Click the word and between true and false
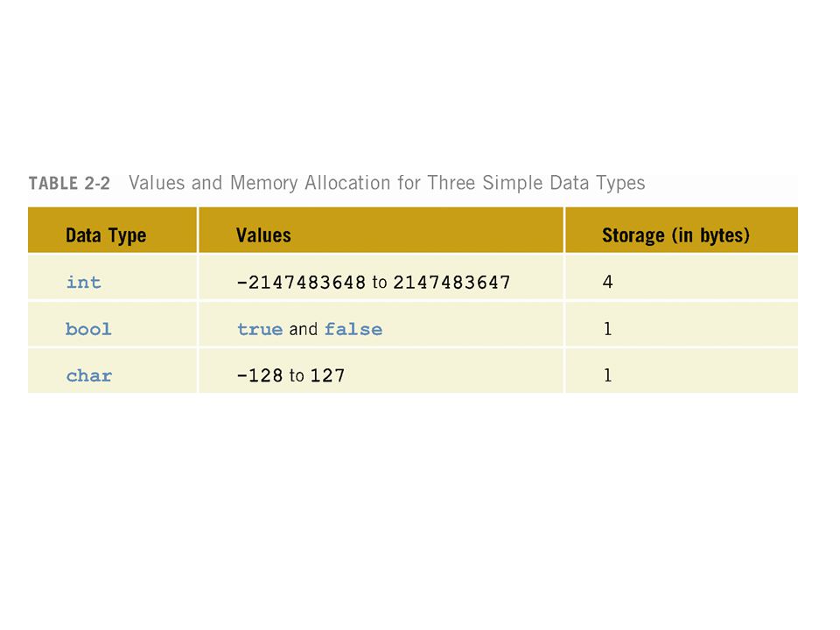The height and width of the screenshot is (630, 840). [304, 329]
